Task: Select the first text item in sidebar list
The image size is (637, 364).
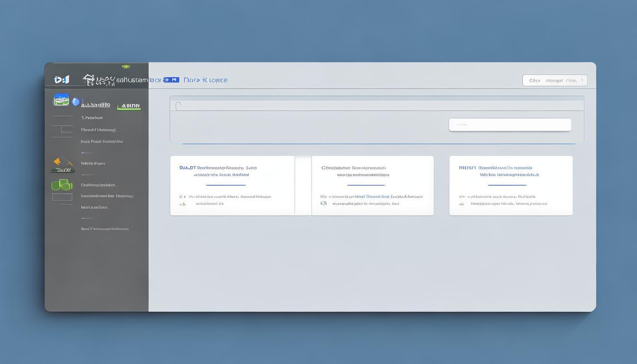Action: coord(92,118)
